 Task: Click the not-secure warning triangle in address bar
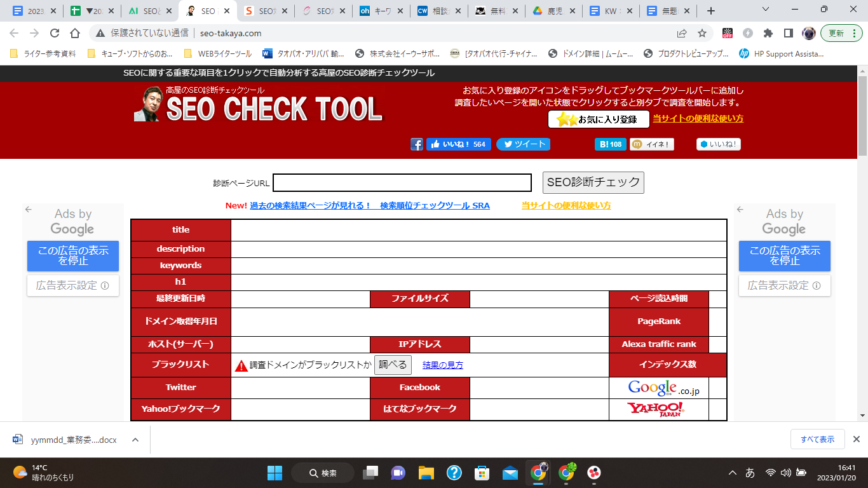[100, 33]
